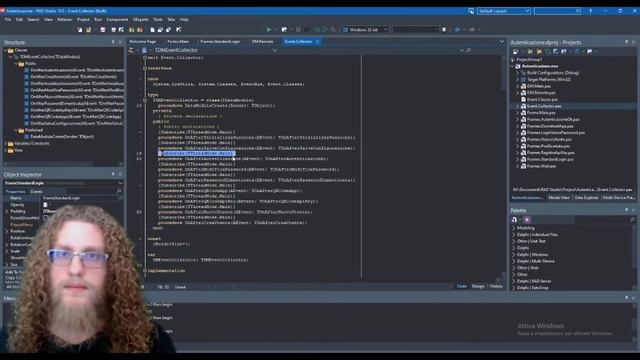Expand DM.Main.pas in Projects tree
This screenshot has height=360, width=640.
(x=517, y=86)
